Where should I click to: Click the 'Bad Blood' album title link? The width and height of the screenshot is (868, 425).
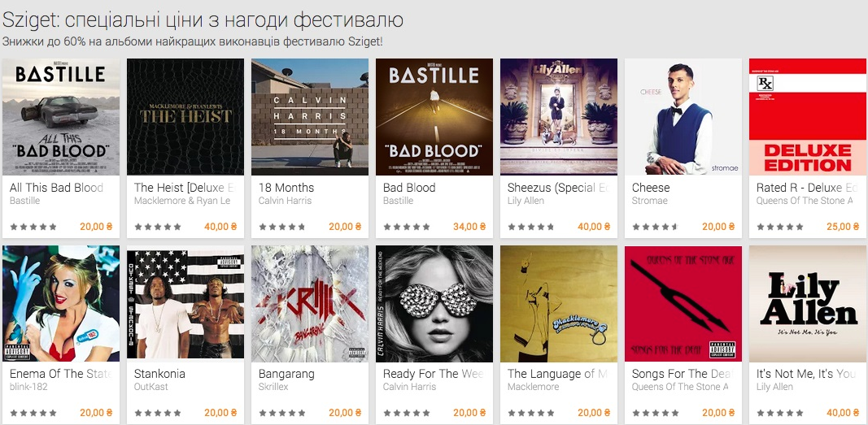coord(409,188)
